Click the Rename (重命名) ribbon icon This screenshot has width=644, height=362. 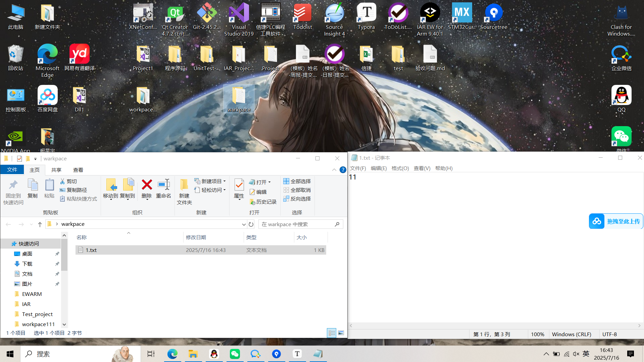point(163,188)
